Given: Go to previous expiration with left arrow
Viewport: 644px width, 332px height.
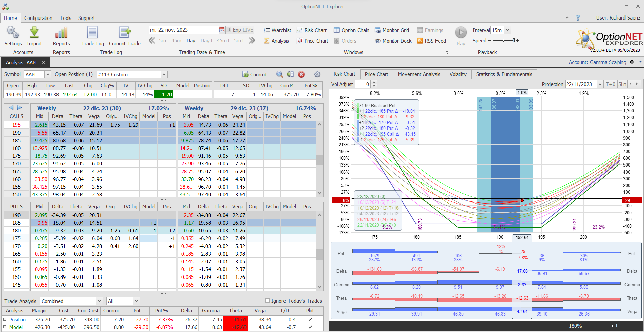Looking at the screenshot, I should tap(11, 108).
